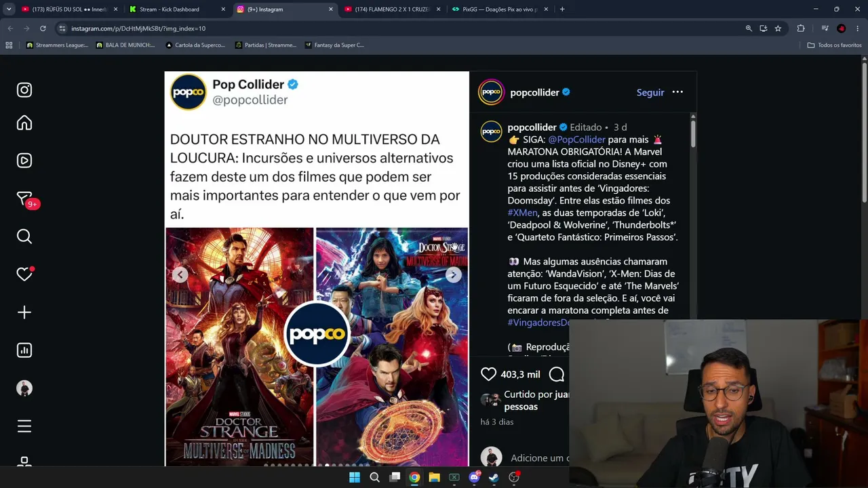
Task: Reload the page in Chrome
Action: pos(43,28)
